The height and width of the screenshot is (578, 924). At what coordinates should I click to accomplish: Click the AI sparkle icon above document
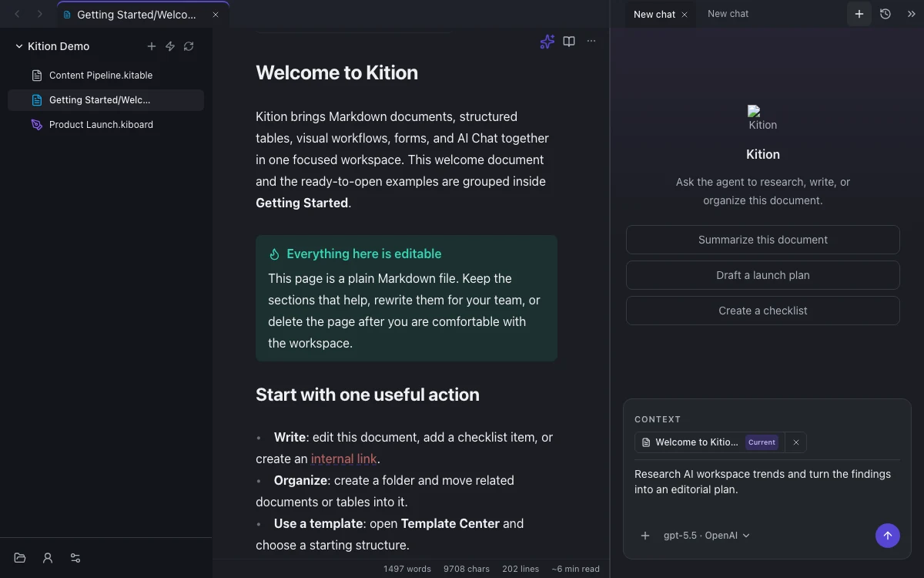(547, 42)
